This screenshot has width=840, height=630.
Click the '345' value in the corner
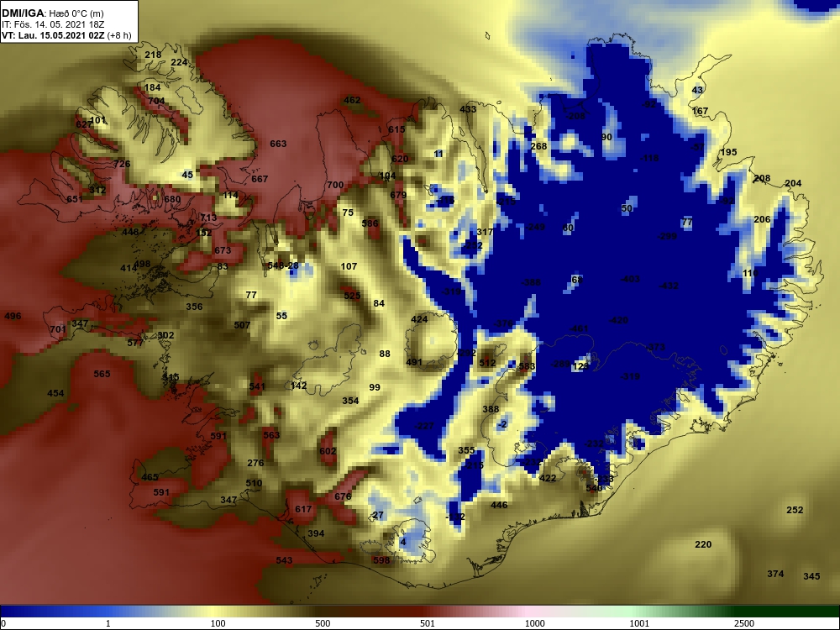pyautogui.click(x=811, y=576)
